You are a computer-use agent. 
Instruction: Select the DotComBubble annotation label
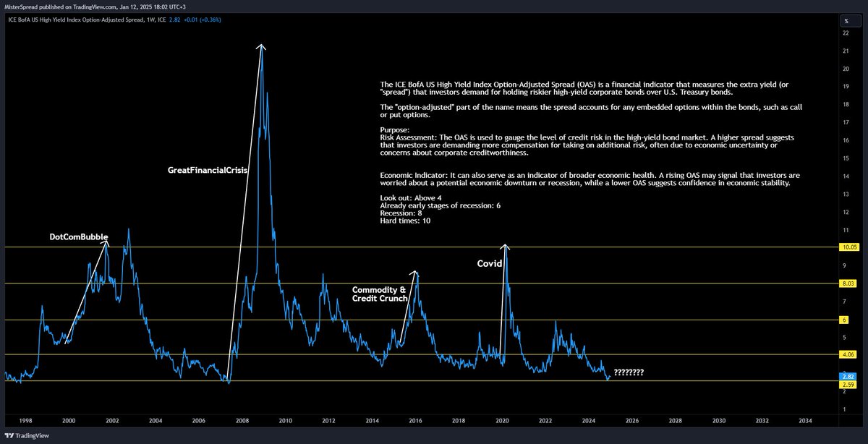[x=77, y=236]
